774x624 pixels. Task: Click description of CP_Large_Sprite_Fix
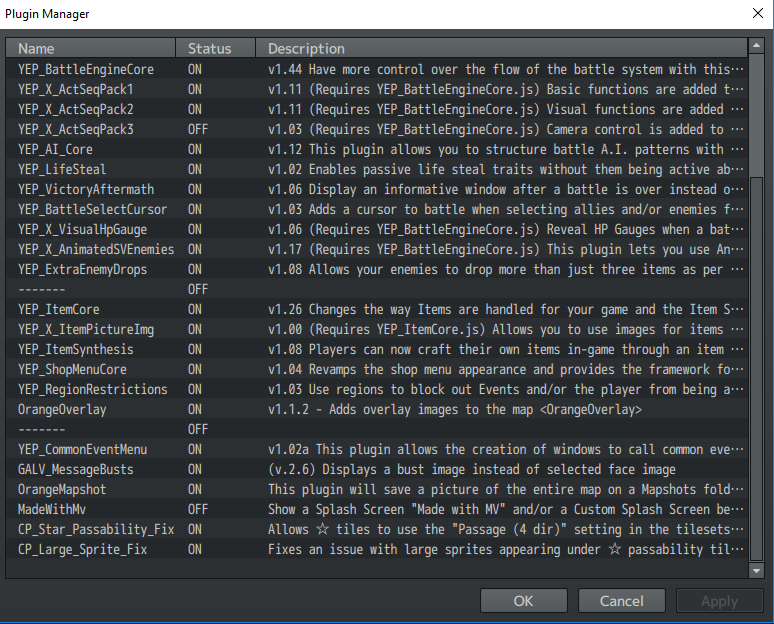pyautogui.click(x=505, y=549)
